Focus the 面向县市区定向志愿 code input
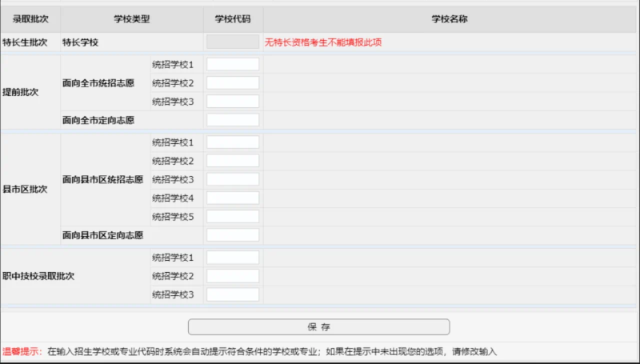The width and height of the screenshot is (640, 364). point(232,235)
